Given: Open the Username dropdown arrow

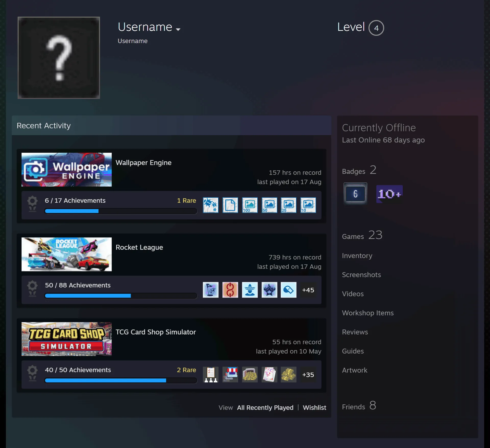Looking at the screenshot, I should (x=178, y=29).
